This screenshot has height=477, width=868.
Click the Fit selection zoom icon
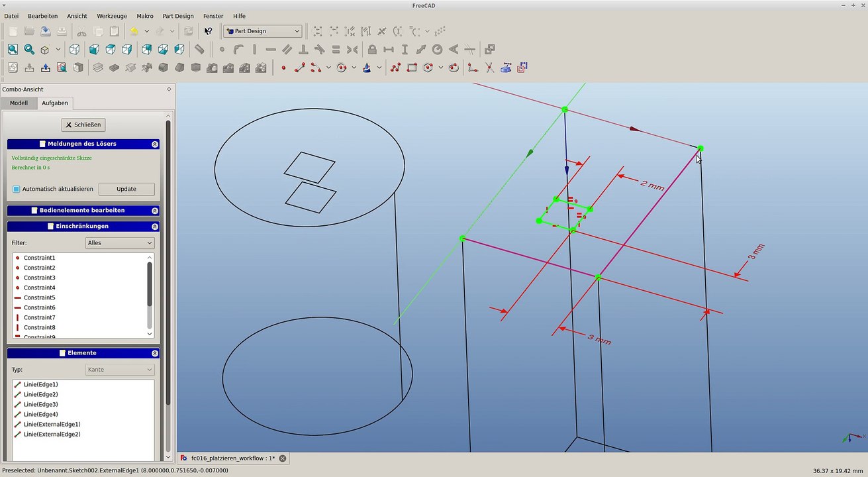[29, 49]
